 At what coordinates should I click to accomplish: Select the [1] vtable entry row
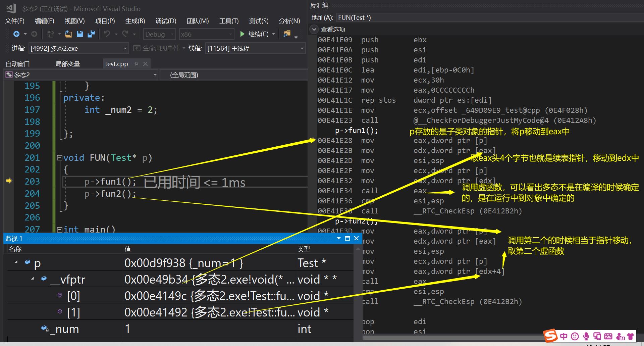click(180, 312)
